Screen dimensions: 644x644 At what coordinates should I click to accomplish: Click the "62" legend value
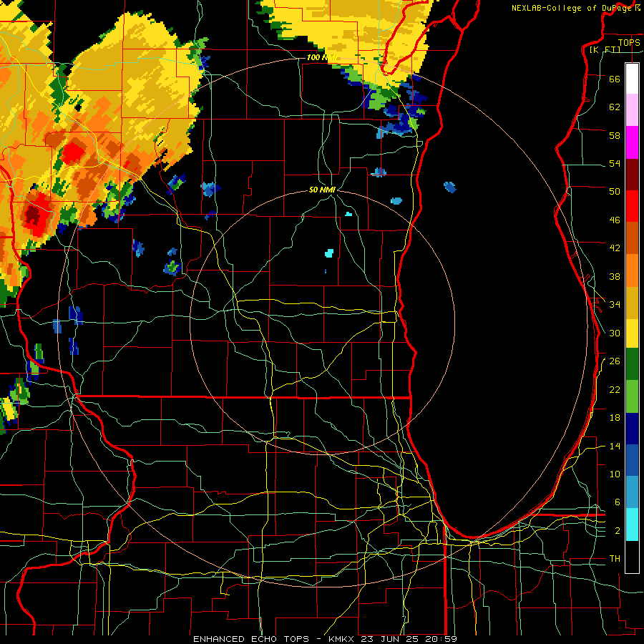click(615, 107)
